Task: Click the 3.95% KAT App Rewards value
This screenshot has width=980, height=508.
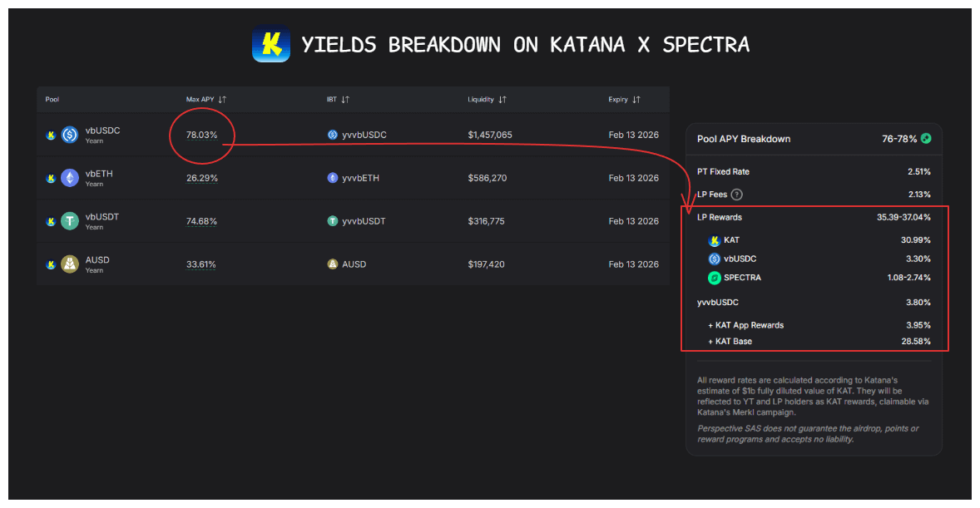Action: pos(918,326)
